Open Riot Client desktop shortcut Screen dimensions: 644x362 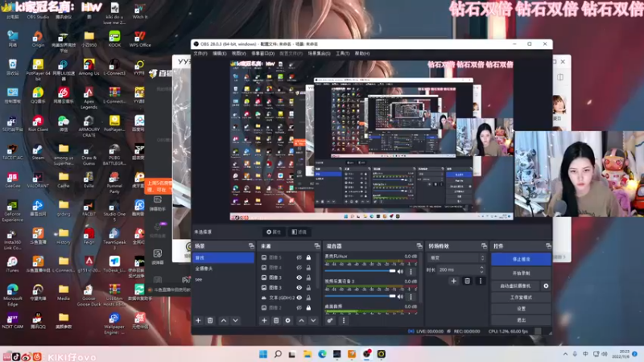click(x=38, y=124)
